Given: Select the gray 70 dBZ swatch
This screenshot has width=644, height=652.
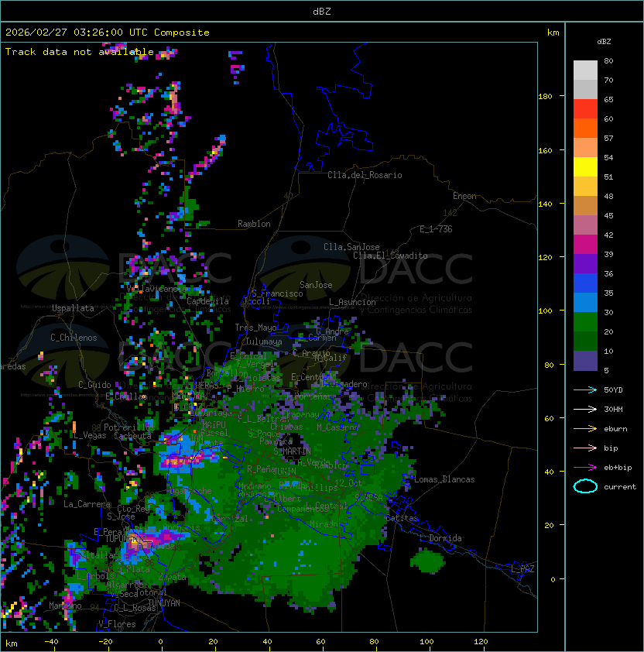Looking at the screenshot, I should (x=585, y=89).
